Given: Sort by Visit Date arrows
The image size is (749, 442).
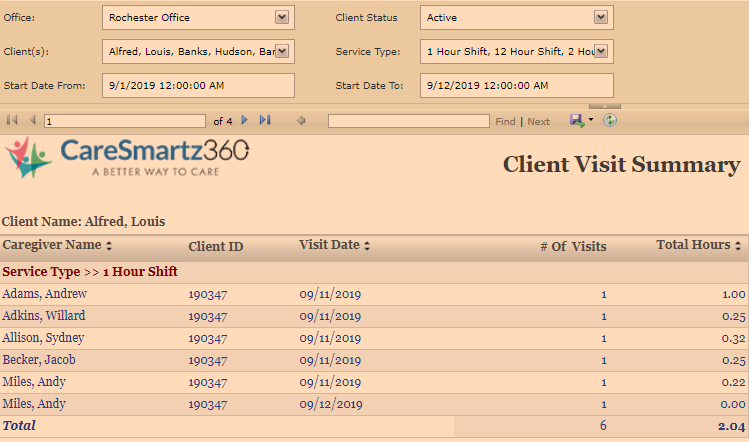Looking at the screenshot, I should click(x=367, y=246).
